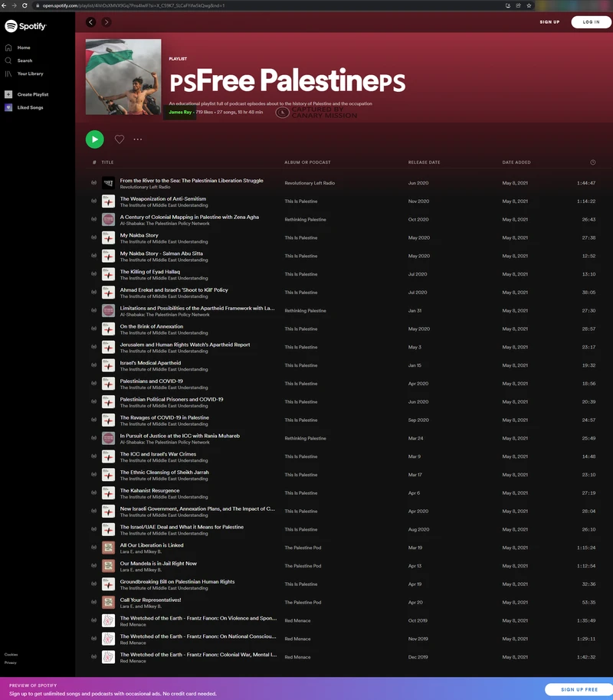This screenshot has width=613, height=700.
Task: Click the browser share icon
Action: point(518,6)
